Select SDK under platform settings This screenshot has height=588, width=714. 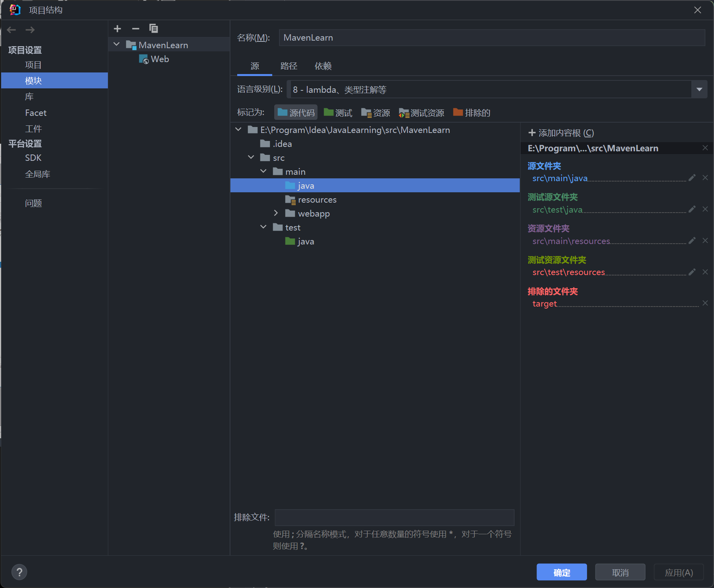coord(33,158)
